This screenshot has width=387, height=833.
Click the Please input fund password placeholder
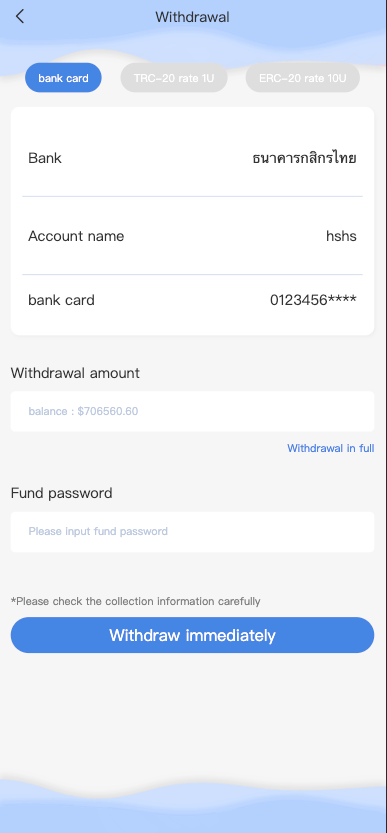[x=98, y=531]
